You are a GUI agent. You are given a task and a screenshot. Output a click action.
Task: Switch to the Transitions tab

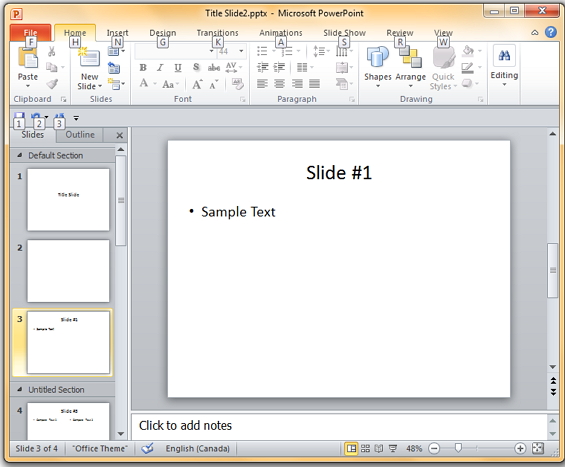point(217,33)
